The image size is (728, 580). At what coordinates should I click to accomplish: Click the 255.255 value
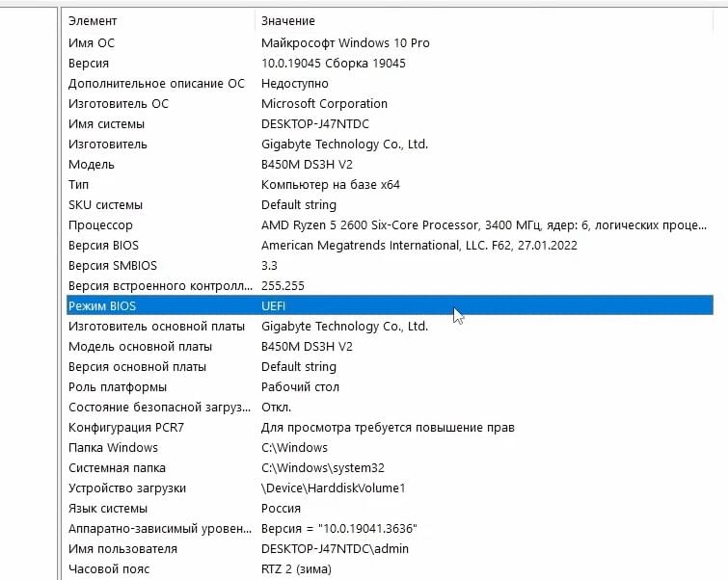point(283,286)
